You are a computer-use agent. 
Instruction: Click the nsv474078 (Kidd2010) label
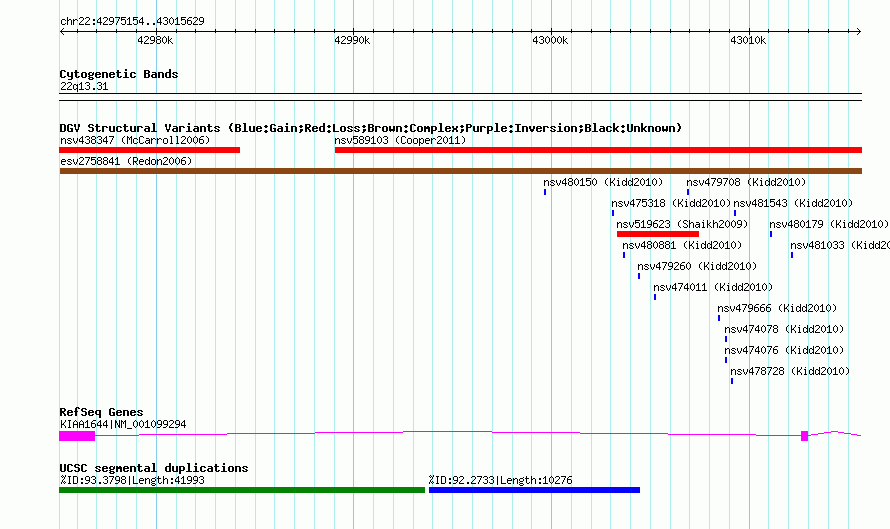784,329
